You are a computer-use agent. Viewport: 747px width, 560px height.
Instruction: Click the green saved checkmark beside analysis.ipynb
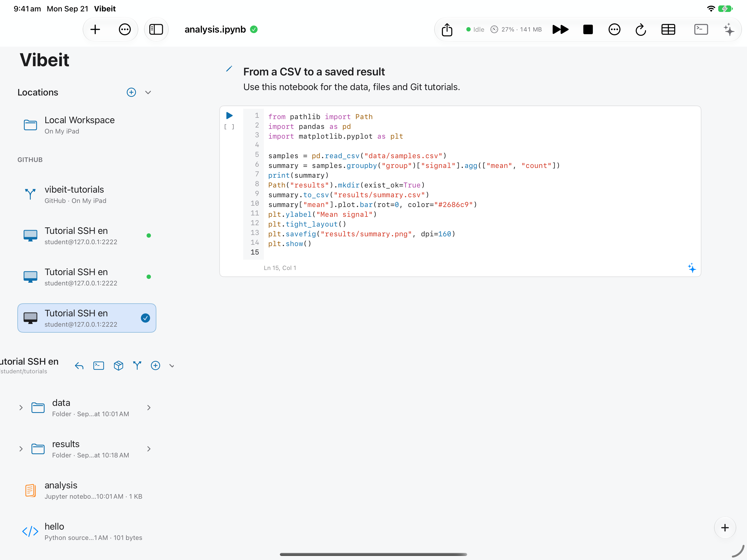tap(254, 30)
